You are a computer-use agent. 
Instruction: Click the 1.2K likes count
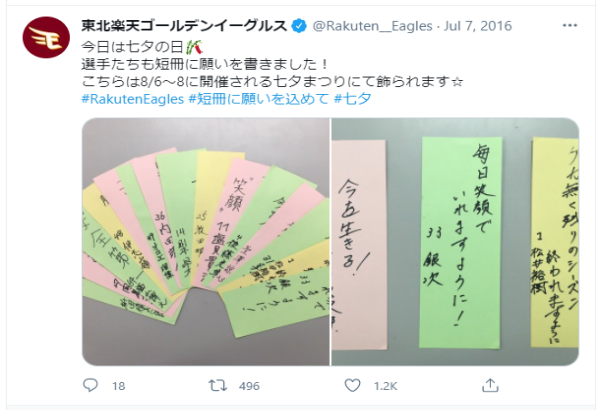pos(386,386)
